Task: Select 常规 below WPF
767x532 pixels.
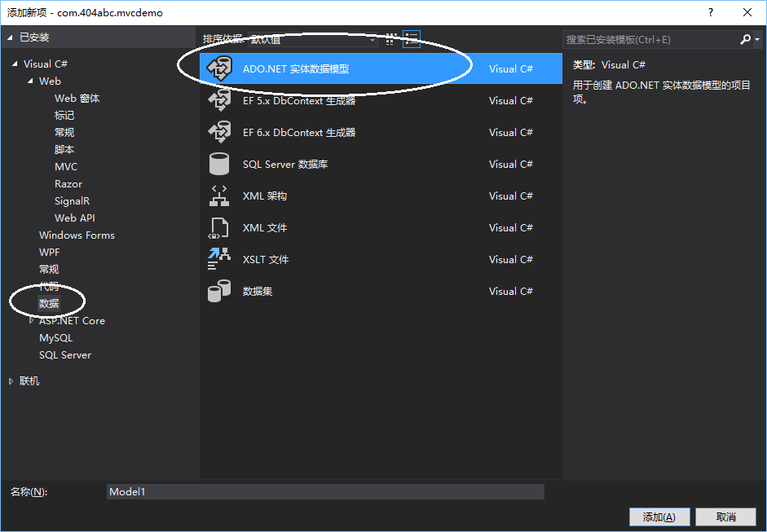Action: 49,270
